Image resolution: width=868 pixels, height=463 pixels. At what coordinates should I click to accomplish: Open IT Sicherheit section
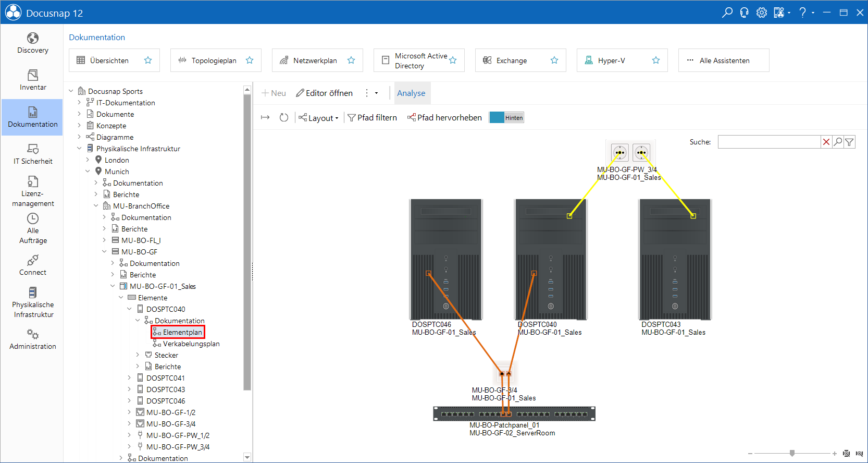[32, 154]
